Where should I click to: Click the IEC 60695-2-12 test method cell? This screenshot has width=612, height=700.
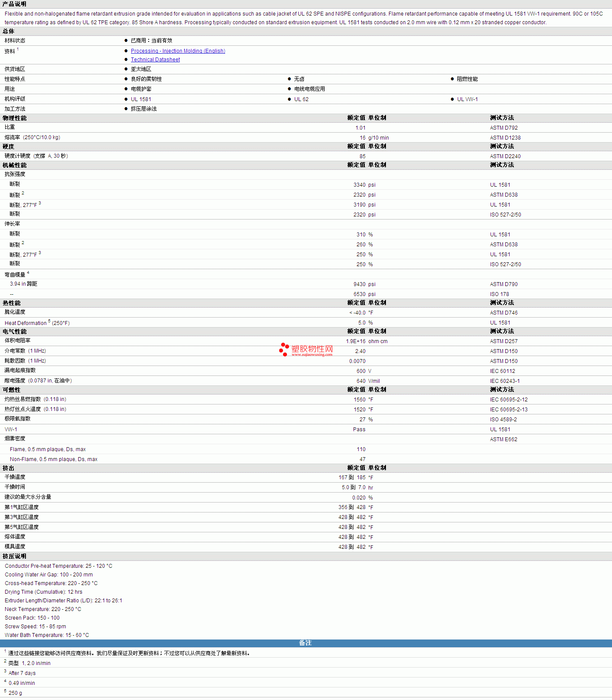click(509, 400)
